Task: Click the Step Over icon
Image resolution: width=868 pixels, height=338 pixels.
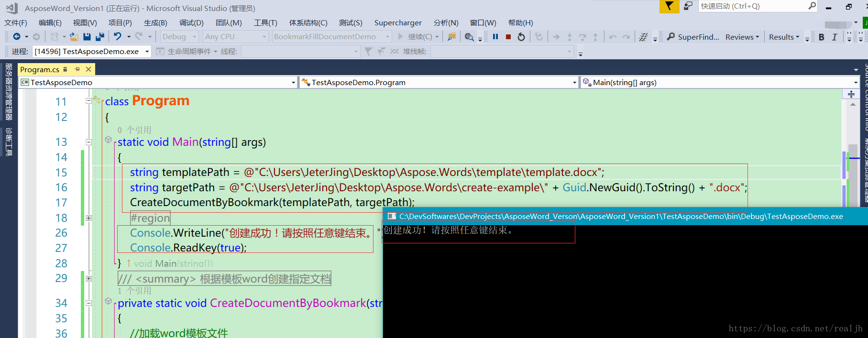Action: [582, 37]
